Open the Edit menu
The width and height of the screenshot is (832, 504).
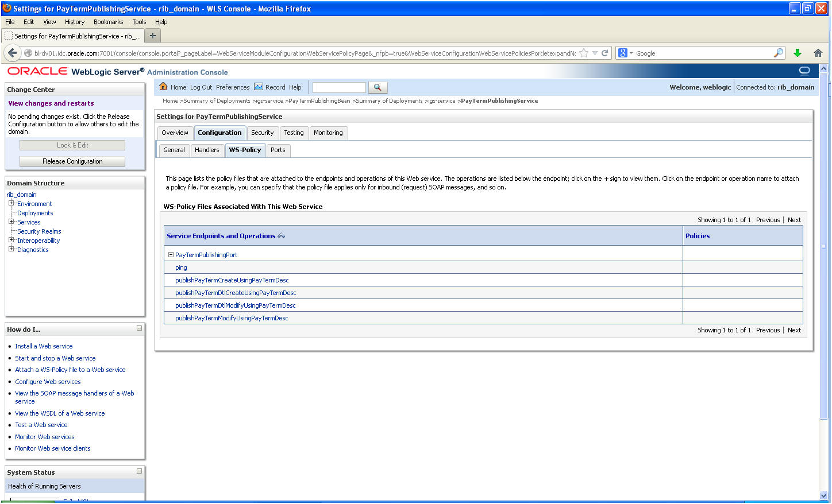[29, 22]
